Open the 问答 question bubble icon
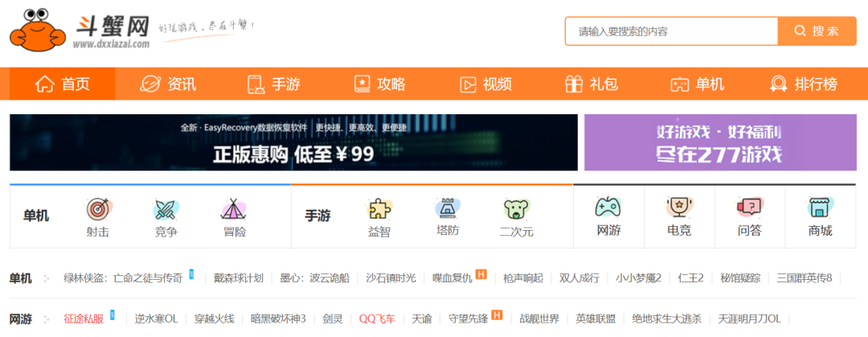 pos(750,208)
